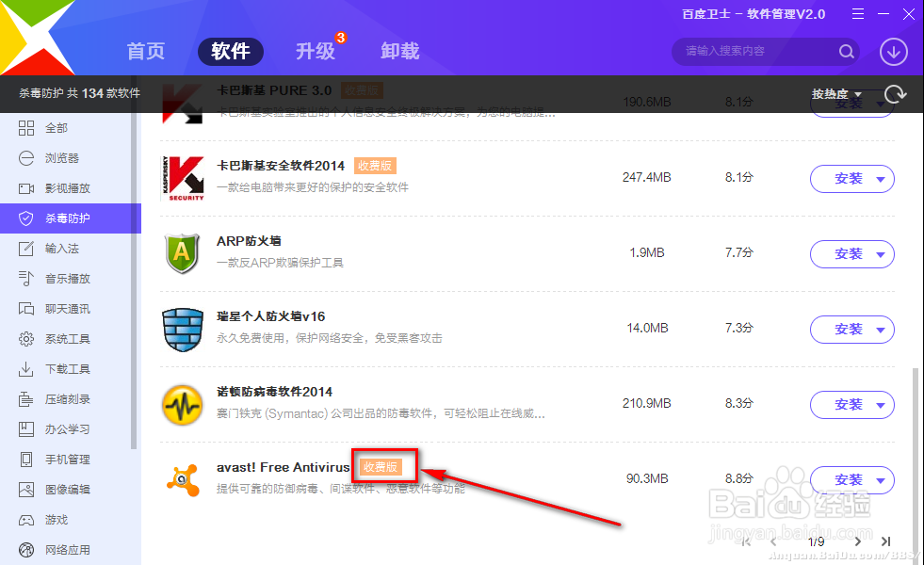Image resolution: width=924 pixels, height=565 pixels.
Task: Open 瑞星个人防火墙v16 title link
Action: pyautogui.click(x=271, y=316)
